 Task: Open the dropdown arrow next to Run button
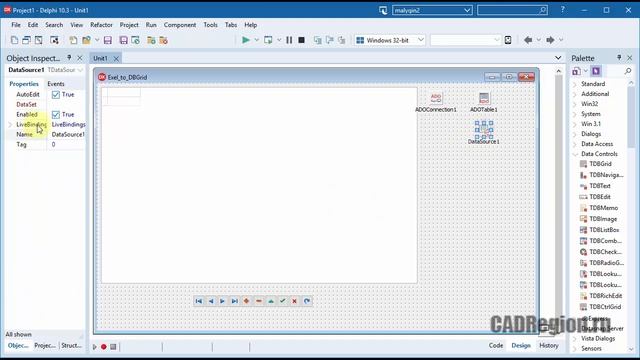tap(257, 40)
